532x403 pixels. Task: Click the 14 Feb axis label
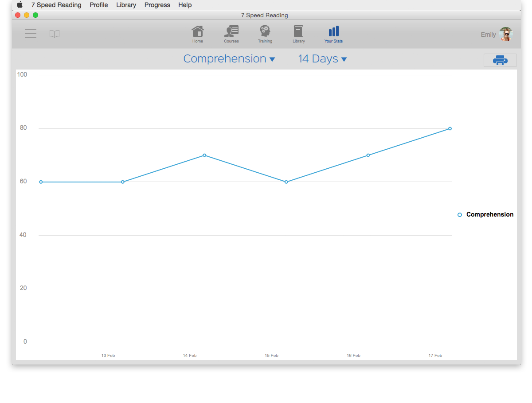click(x=190, y=356)
